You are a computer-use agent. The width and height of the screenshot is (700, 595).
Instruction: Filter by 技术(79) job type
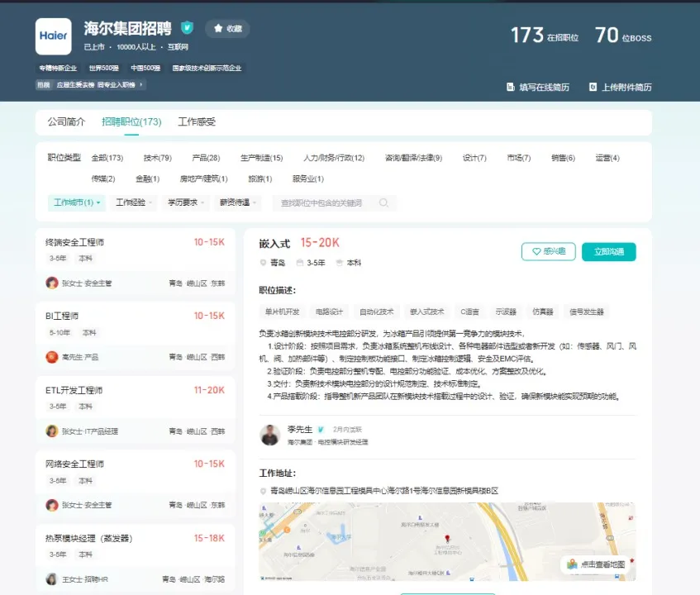158,158
